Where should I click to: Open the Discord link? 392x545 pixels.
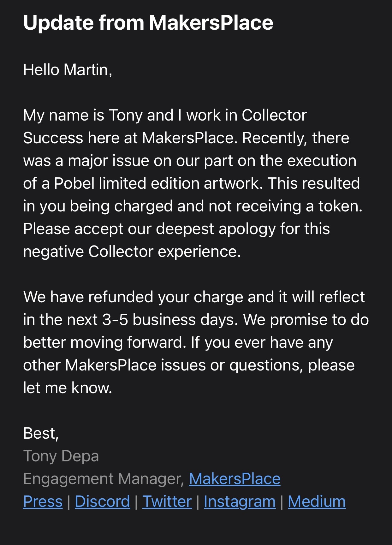click(102, 501)
